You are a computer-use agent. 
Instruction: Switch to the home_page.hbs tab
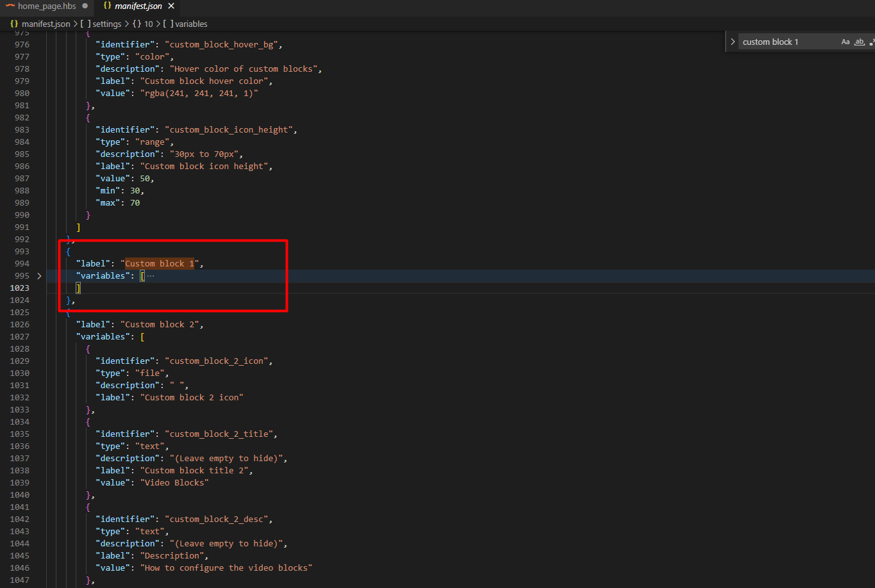46,6
